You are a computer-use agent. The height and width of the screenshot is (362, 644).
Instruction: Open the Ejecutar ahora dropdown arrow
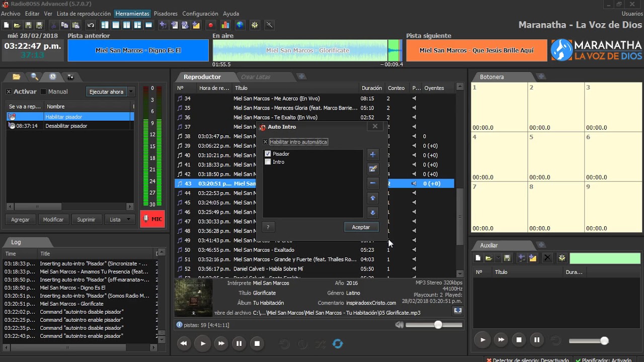click(131, 92)
